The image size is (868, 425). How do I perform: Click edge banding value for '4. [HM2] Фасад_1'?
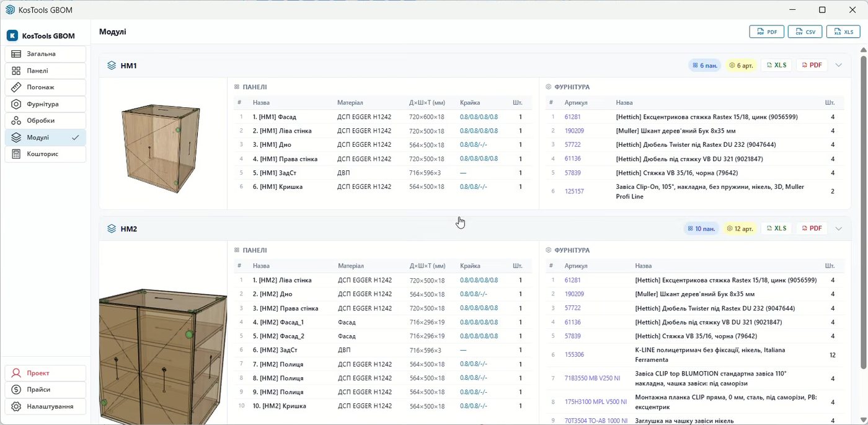(x=479, y=322)
